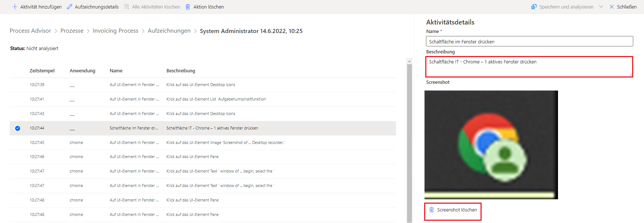
Task: Navigate to the Invoicing Process breadcrumb
Action: tap(115, 31)
